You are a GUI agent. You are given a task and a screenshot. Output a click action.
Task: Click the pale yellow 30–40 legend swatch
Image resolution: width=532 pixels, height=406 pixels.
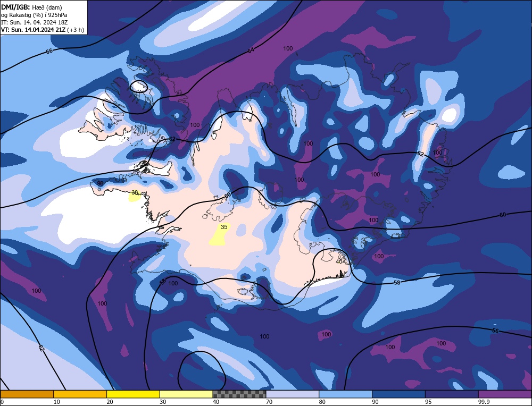click(x=186, y=394)
